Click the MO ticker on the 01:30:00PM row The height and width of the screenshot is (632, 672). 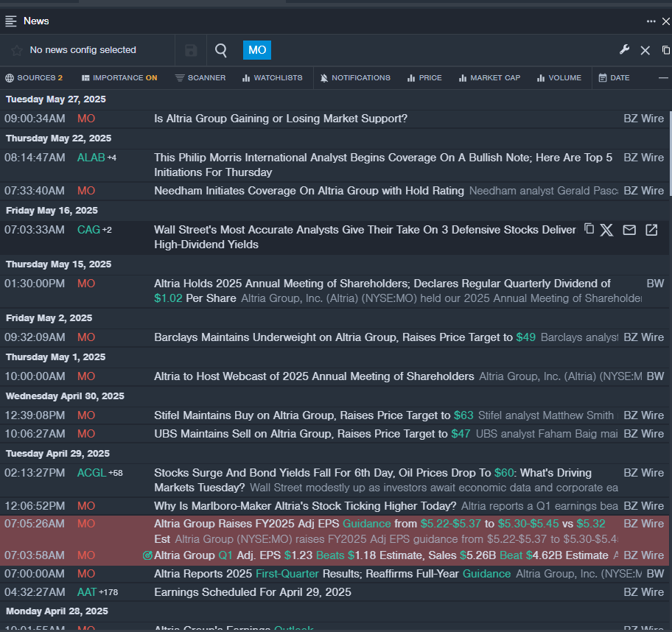pyautogui.click(x=86, y=284)
